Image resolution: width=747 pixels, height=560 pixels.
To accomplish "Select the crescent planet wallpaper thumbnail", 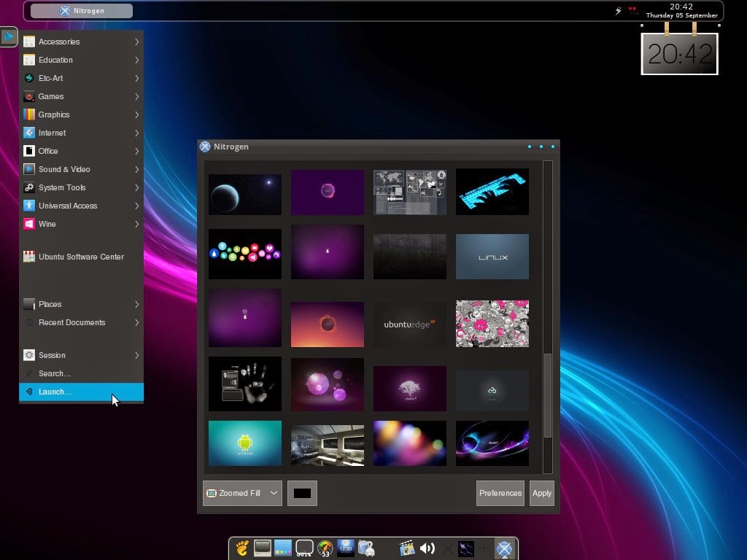I will [x=245, y=194].
